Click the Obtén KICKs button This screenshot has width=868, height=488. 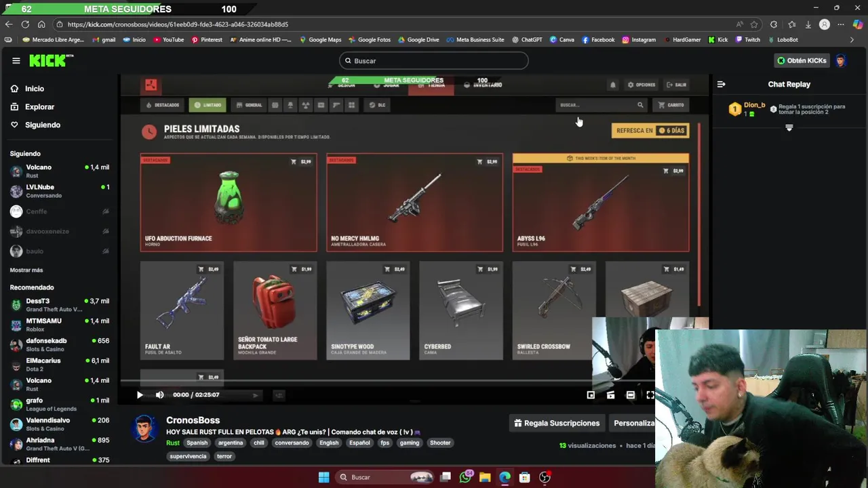click(802, 60)
